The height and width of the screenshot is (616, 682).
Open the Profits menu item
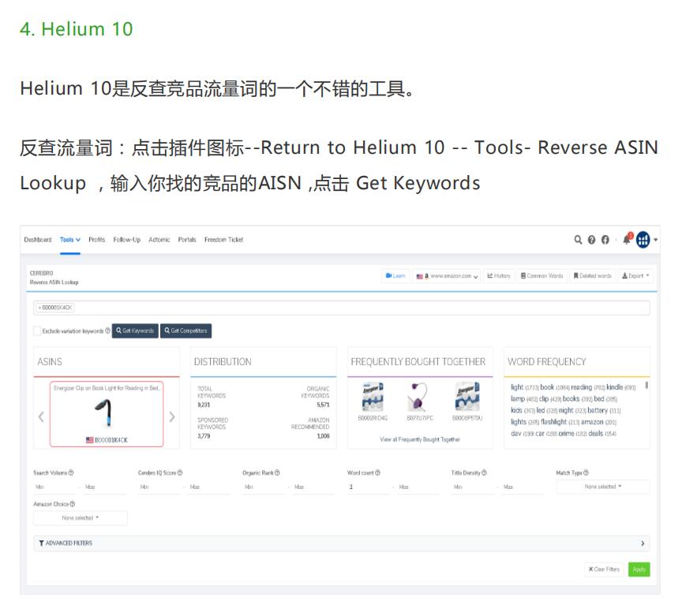[x=96, y=240]
